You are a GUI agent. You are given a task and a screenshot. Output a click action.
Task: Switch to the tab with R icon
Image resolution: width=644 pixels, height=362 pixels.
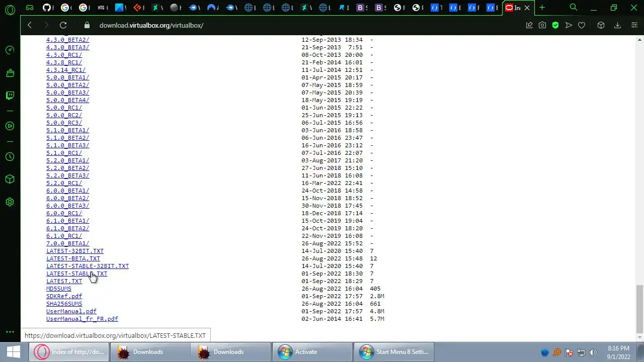(x=344, y=8)
